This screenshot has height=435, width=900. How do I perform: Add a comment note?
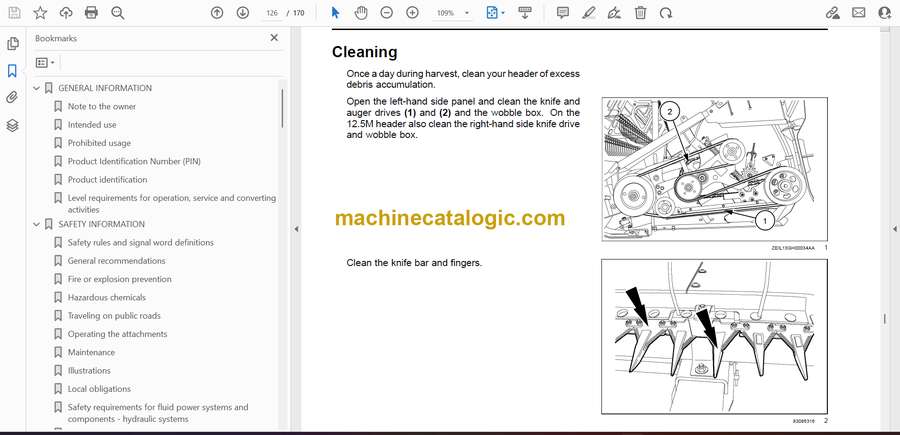563,13
